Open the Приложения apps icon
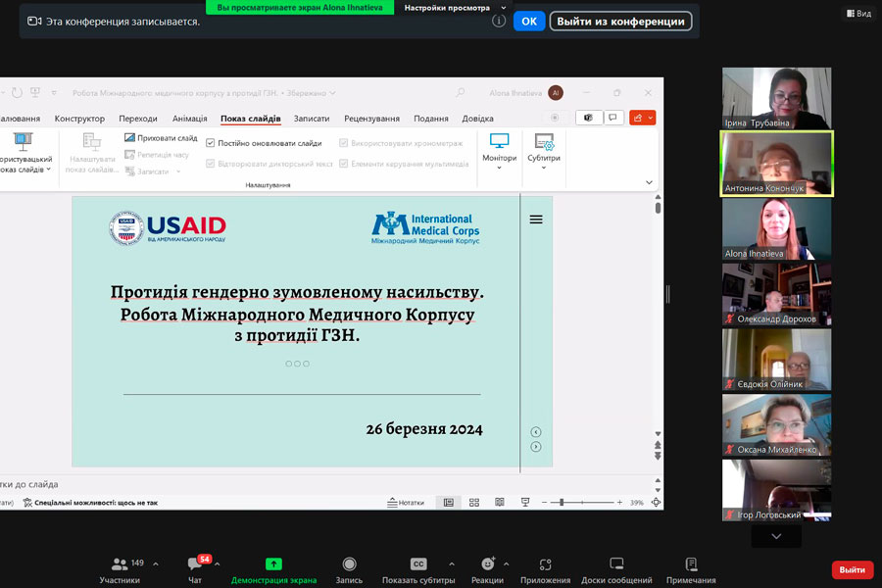This screenshot has height=588, width=882. (545, 563)
